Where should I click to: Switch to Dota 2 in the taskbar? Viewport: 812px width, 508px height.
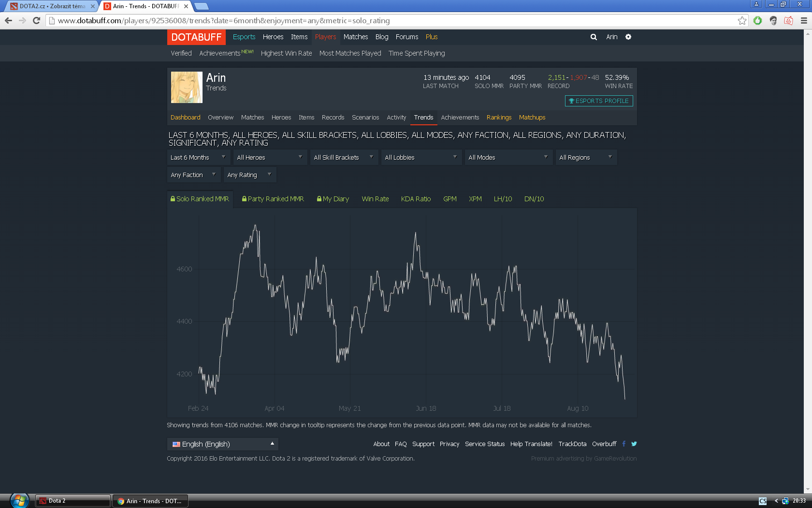click(72, 501)
